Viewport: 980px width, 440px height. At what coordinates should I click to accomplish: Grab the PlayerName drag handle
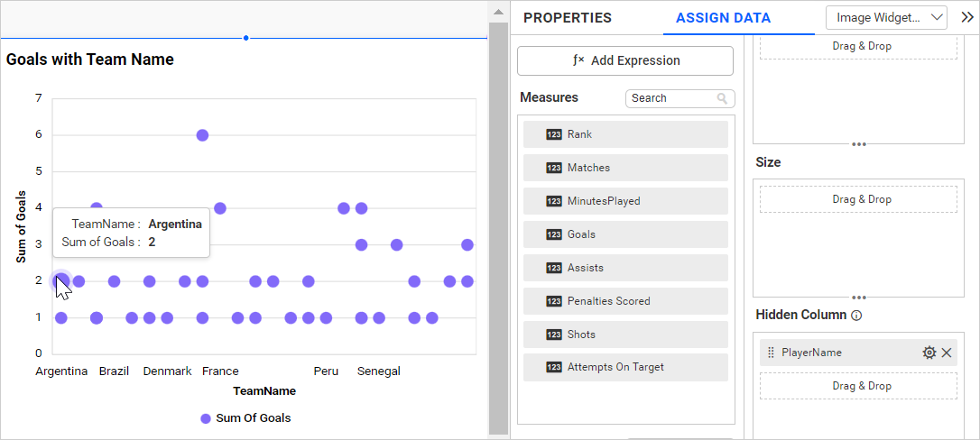point(771,353)
